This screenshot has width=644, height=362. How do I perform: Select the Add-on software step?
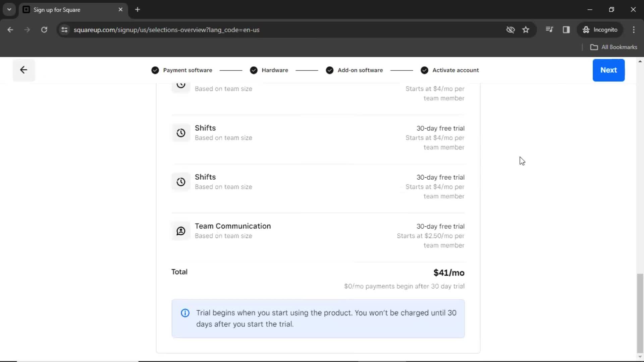354,70
